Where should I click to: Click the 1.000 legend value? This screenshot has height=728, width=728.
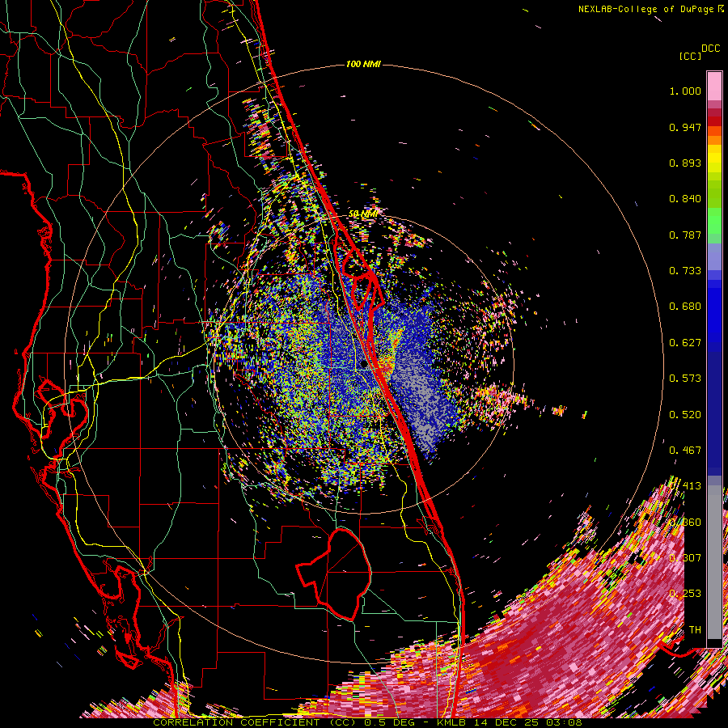point(685,91)
